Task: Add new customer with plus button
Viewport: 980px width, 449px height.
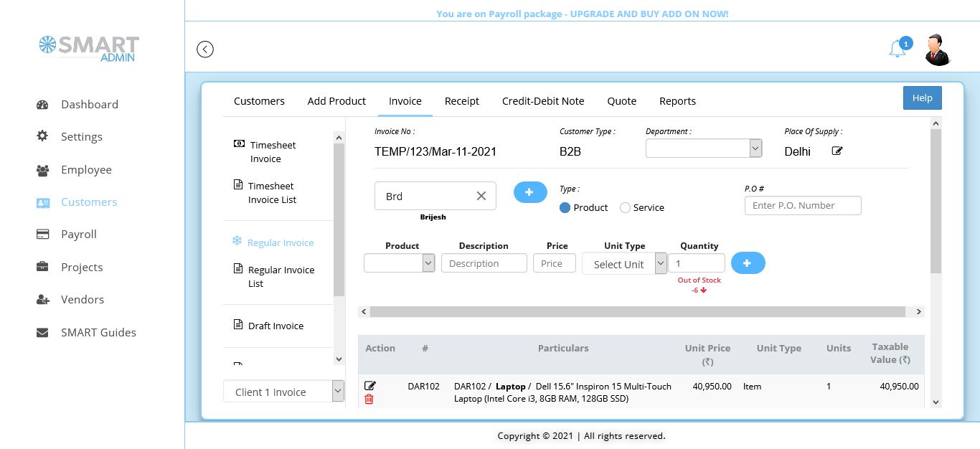Action: [x=529, y=192]
